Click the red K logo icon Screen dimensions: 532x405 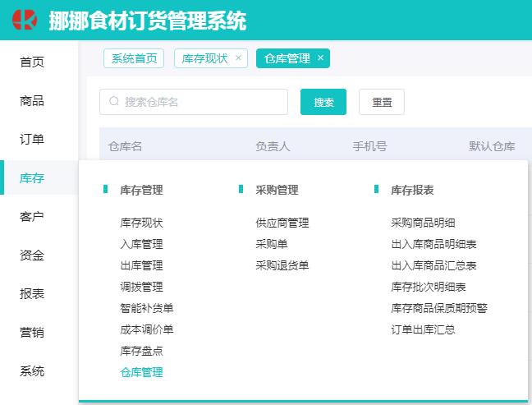pyautogui.click(x=25, y=20)
